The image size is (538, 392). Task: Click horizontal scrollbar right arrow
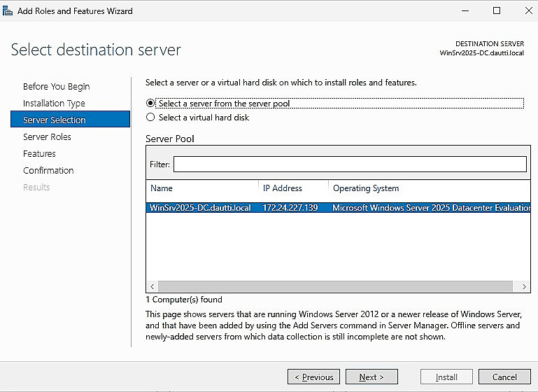pos(524,286)
